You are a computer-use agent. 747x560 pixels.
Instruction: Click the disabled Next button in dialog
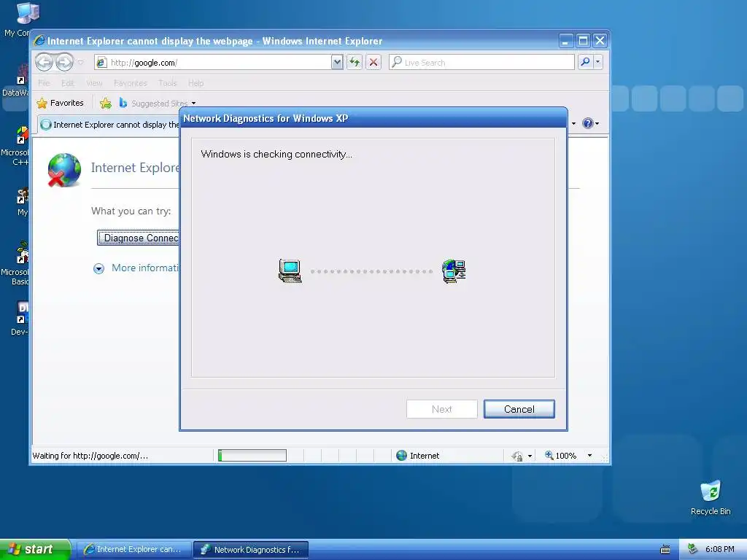tap(441, 409)
